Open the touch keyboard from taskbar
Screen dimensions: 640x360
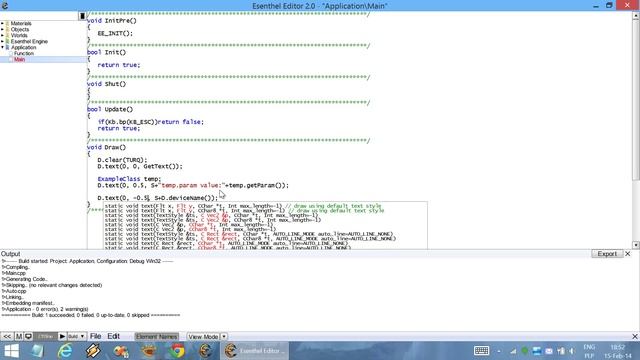(x=482, y=351)
